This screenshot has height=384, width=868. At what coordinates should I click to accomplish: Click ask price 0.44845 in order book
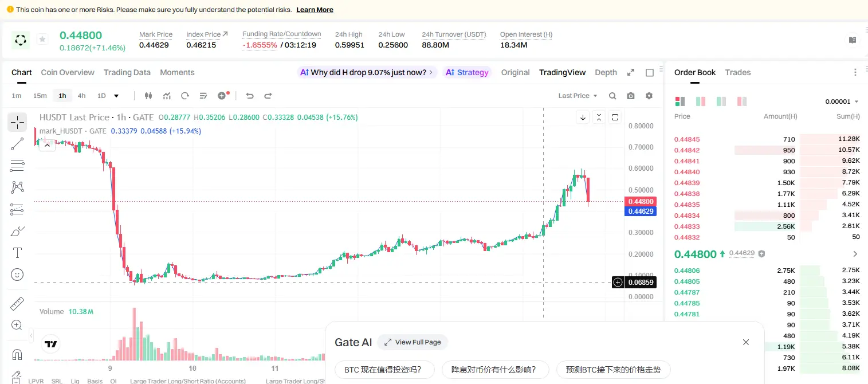tap(687, 139)
